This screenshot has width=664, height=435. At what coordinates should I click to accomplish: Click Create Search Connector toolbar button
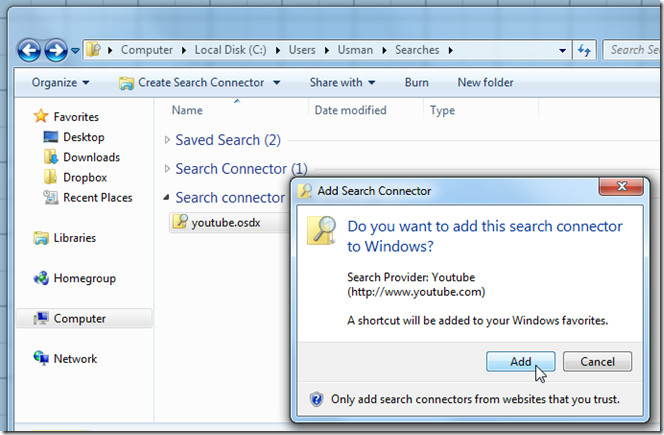click(191, 83)
